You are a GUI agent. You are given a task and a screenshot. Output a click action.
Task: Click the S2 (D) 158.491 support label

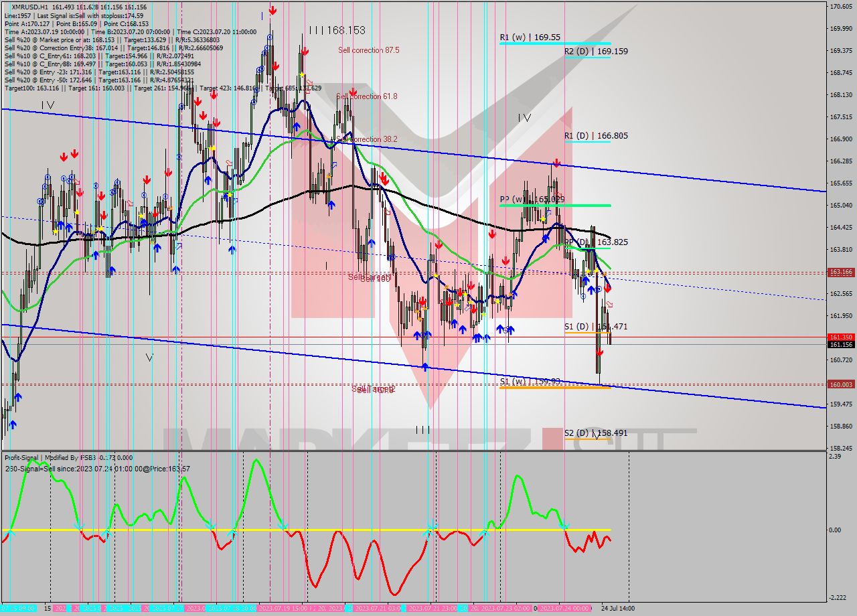pyautogui.click(x=595, y=433)
